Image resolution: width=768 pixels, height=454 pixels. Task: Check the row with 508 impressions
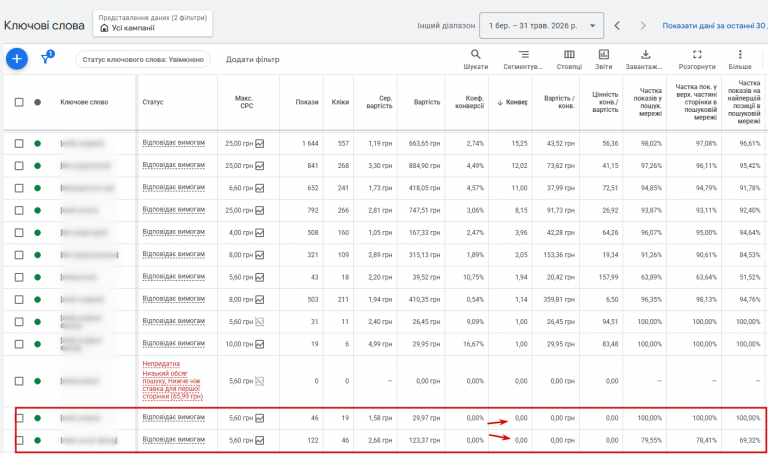point(19,233)
